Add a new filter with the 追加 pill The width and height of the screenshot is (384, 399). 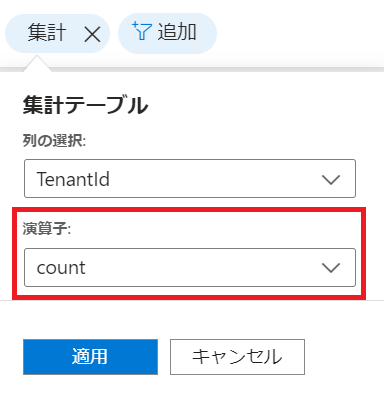click(167, 33)
